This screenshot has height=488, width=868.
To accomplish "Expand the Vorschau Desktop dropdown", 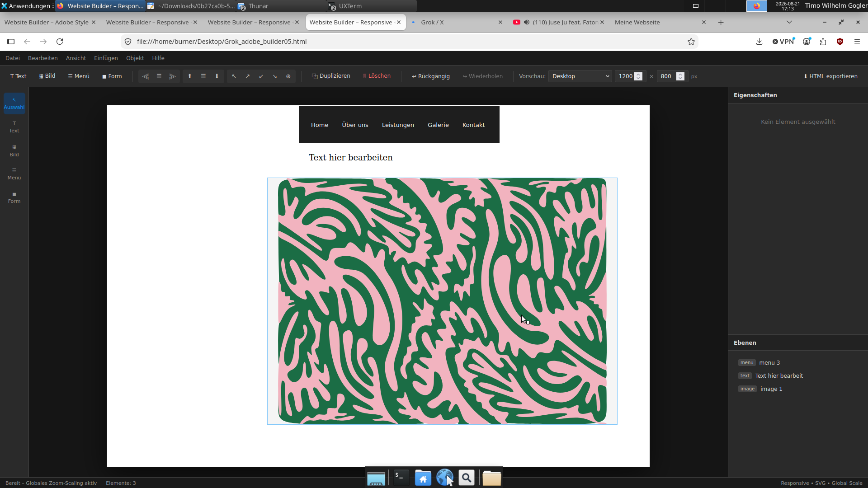I will (580, 76).
